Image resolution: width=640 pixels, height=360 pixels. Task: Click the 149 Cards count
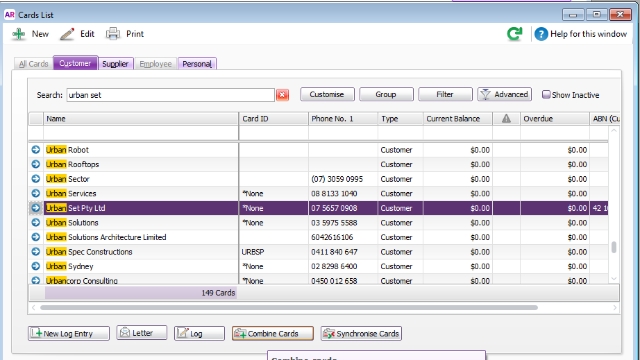[218, 293]
